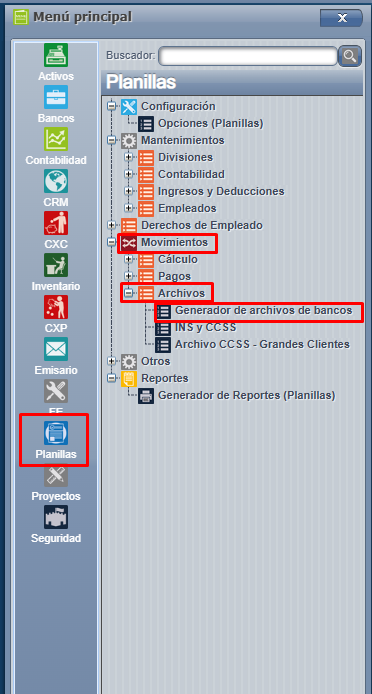Image resolution: width=372 pixels, height=694 pixels.
Task: Collapse the Archivos node
Action: tap(129, 293)
